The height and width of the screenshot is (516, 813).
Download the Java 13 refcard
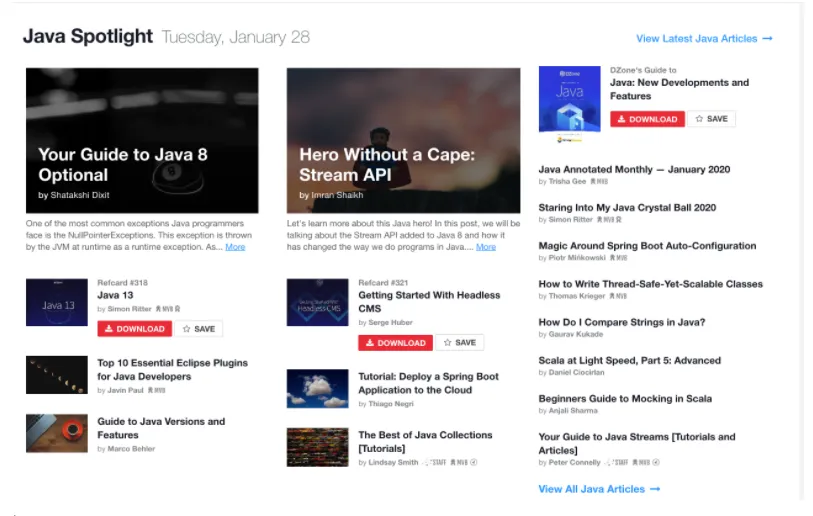pos(135,329)
